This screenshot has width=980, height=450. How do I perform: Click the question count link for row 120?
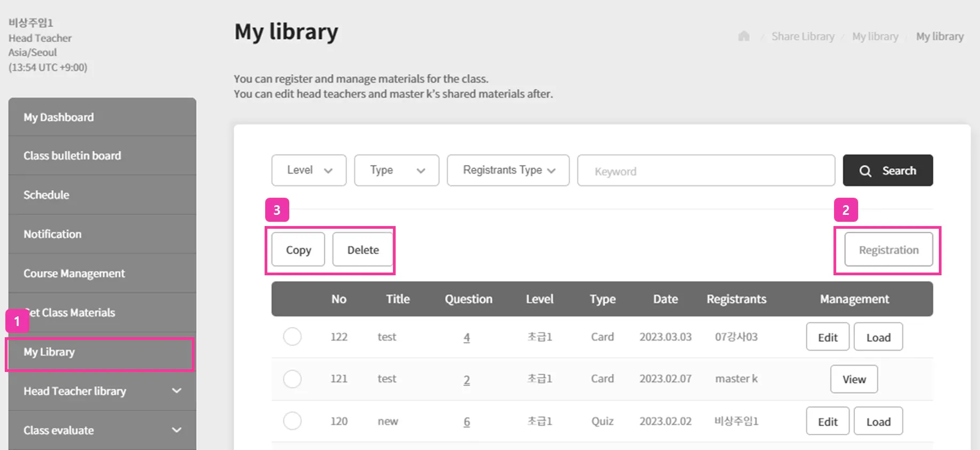point(467,422)
